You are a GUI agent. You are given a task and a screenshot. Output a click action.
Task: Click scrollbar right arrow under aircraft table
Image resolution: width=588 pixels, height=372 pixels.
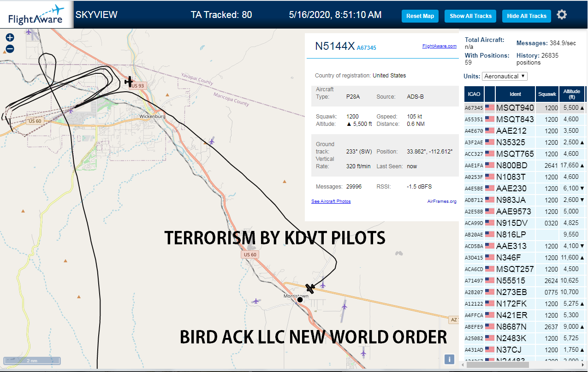coord(584,365)
